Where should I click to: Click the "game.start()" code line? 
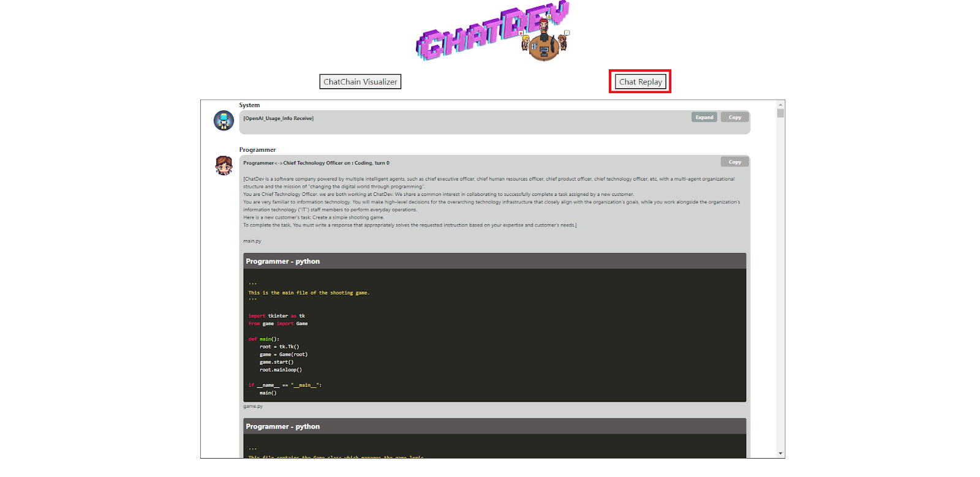pos(276,362)
